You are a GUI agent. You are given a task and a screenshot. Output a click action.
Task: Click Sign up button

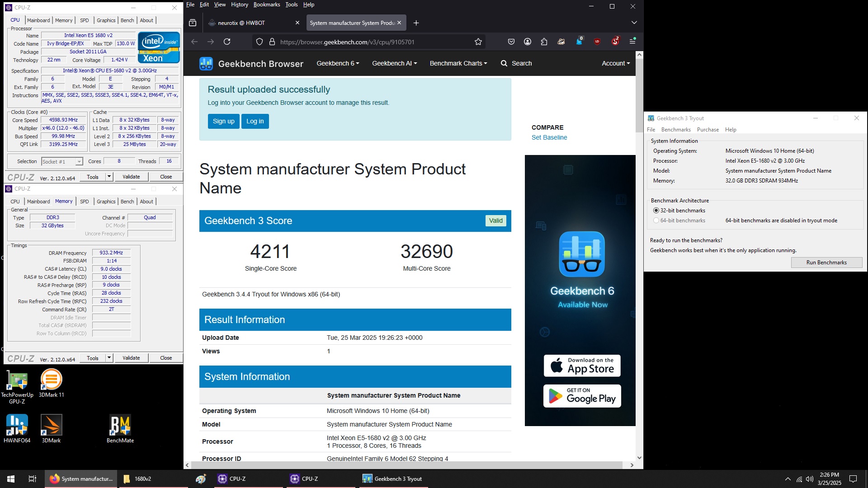click(x=224, y=121)
